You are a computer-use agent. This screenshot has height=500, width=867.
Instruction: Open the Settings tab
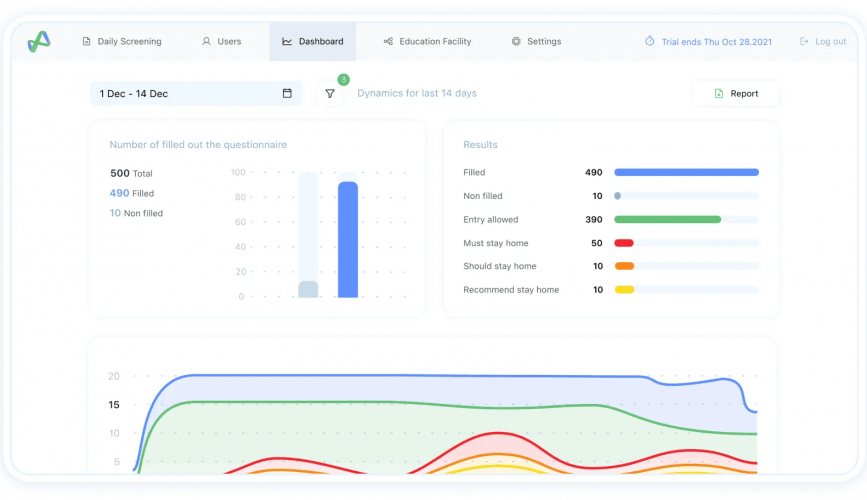(x=536, y=41)
